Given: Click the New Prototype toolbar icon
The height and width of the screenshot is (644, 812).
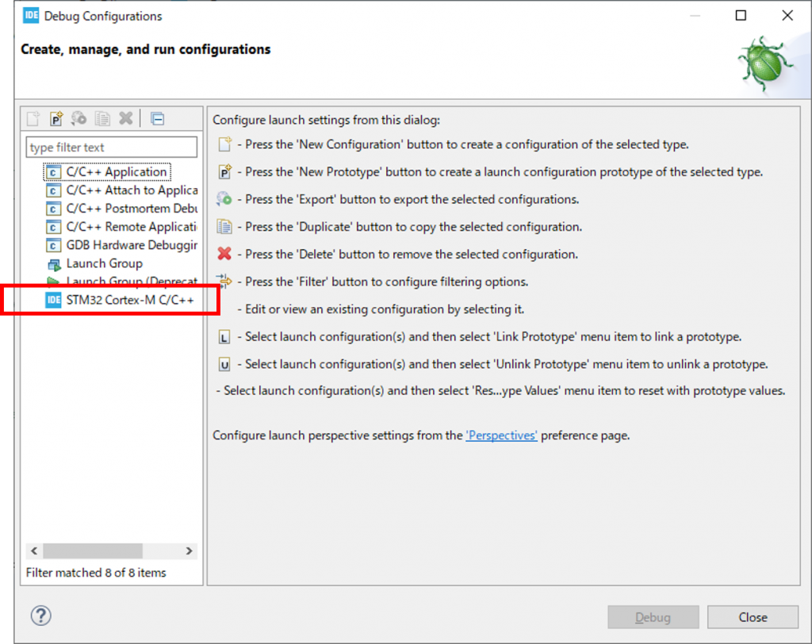Looking at the screenshot, I should tap(56, 119).
